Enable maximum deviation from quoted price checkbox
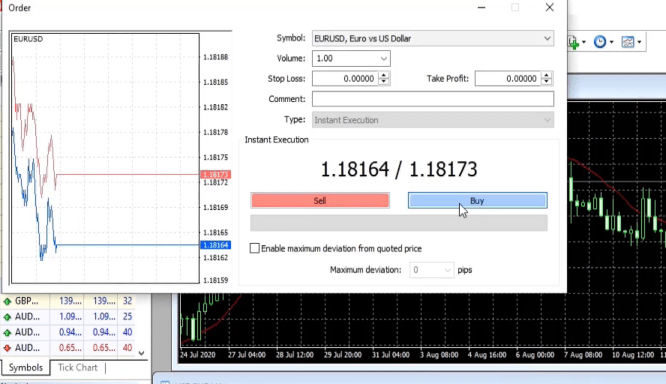 254,248
